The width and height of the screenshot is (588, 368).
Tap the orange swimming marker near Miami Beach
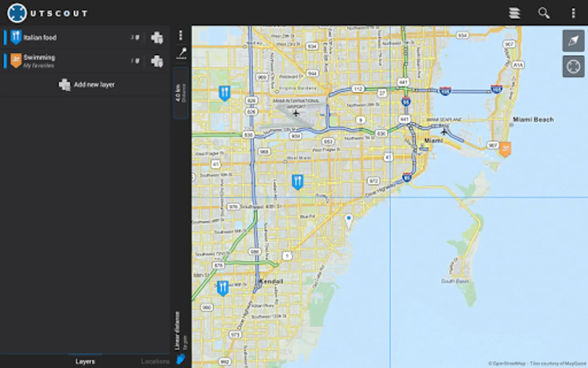coord(505,149)
